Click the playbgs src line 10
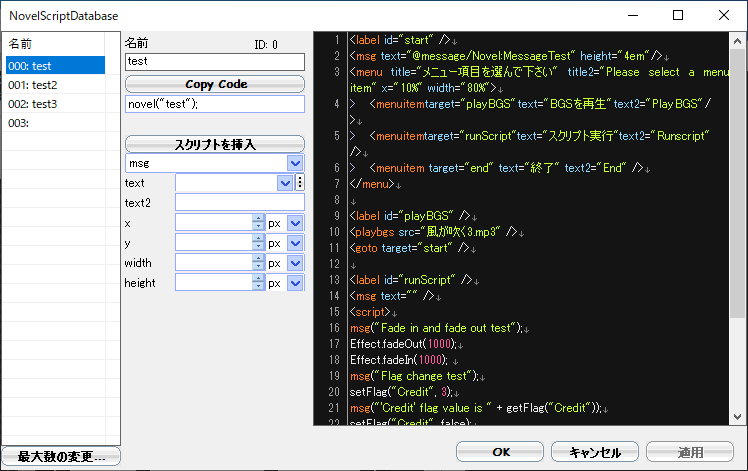This screenshot has width=748, height=471. coord(436,232)
